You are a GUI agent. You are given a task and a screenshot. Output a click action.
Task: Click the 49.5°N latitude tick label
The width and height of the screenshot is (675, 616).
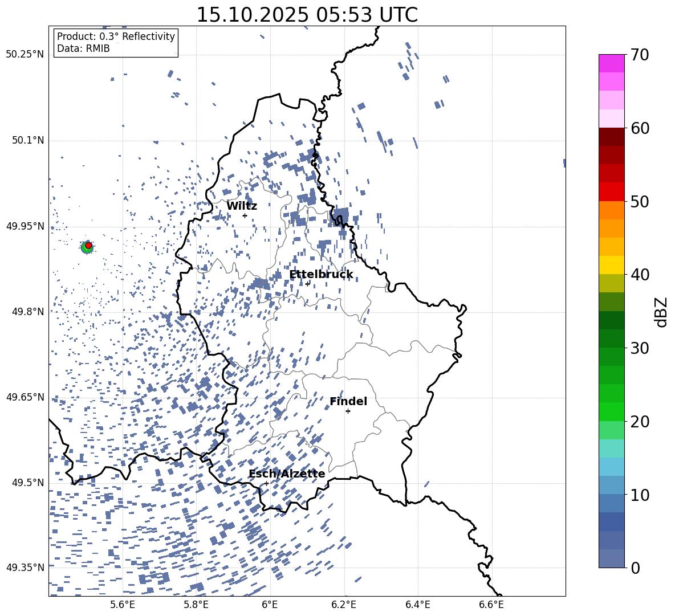coord(28,483)
